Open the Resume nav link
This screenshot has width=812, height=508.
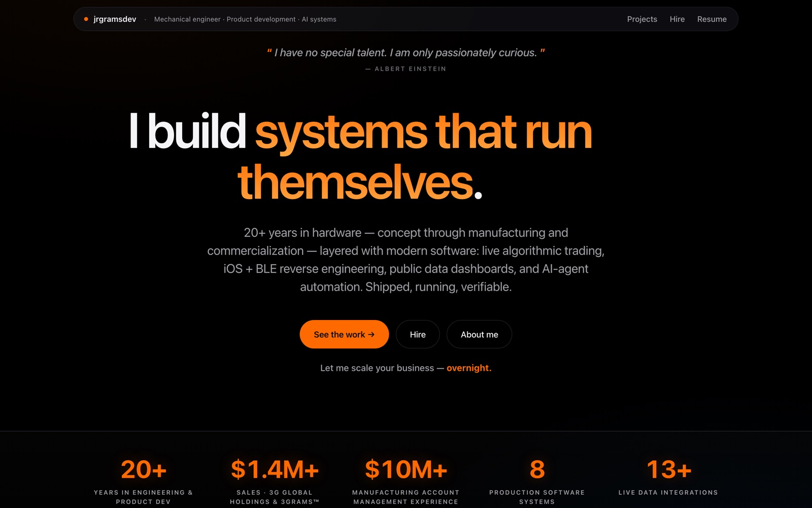(x=712, y=19)
